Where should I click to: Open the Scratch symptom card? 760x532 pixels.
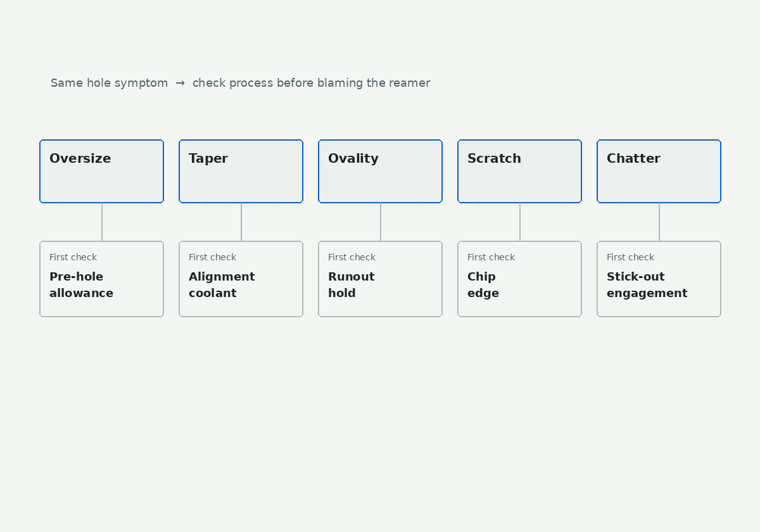[519, 171]
